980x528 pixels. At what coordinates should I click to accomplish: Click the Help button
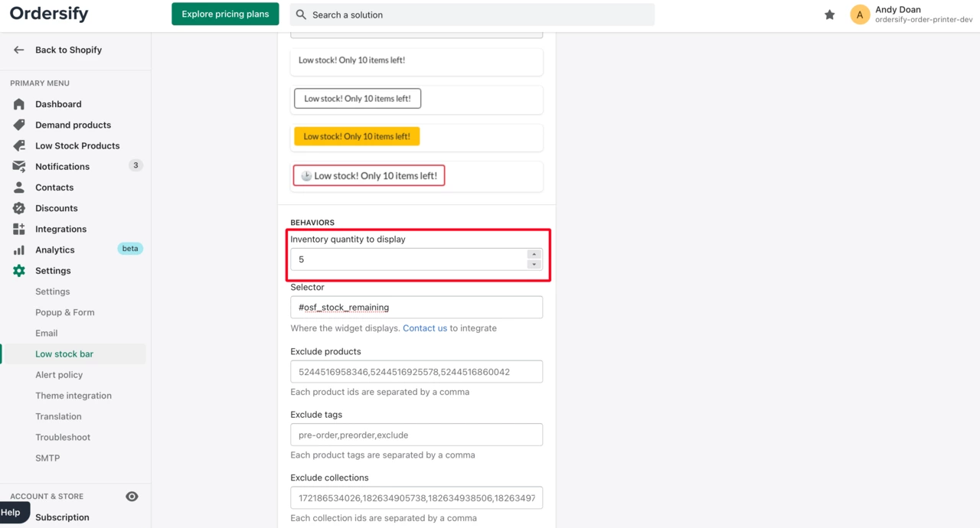tap(13, 513)
